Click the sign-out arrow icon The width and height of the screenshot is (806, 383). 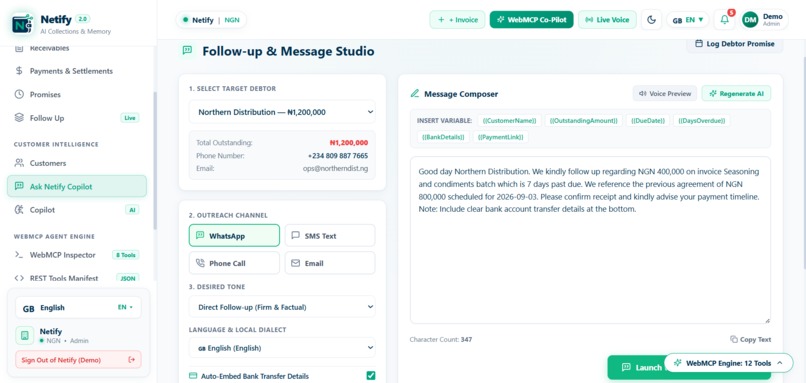pos(132,360)
